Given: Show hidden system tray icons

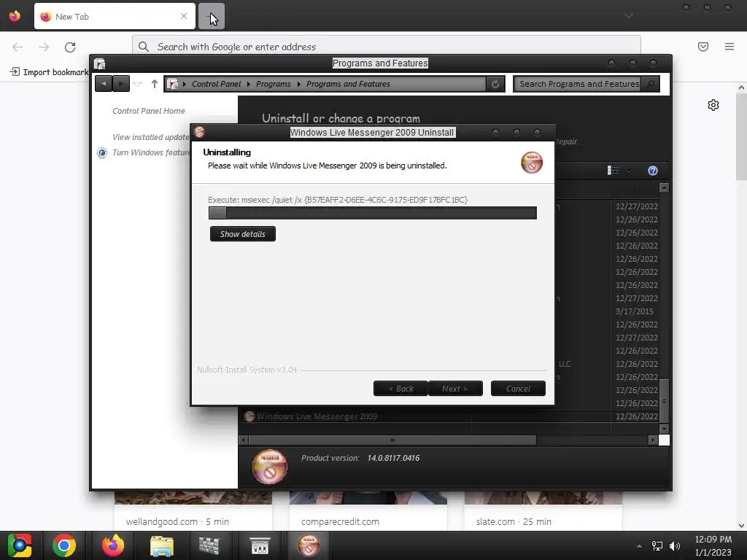Looking at the screenshot, I should 639,546.
